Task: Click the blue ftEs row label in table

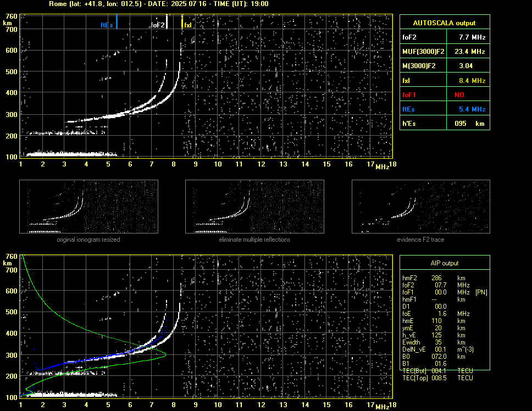Action: click(x=408, y=109)
